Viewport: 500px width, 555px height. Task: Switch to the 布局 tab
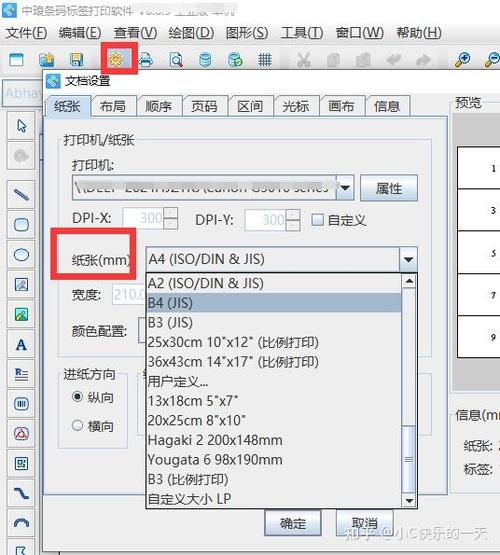pyautogui.click(x=113, y=106)
